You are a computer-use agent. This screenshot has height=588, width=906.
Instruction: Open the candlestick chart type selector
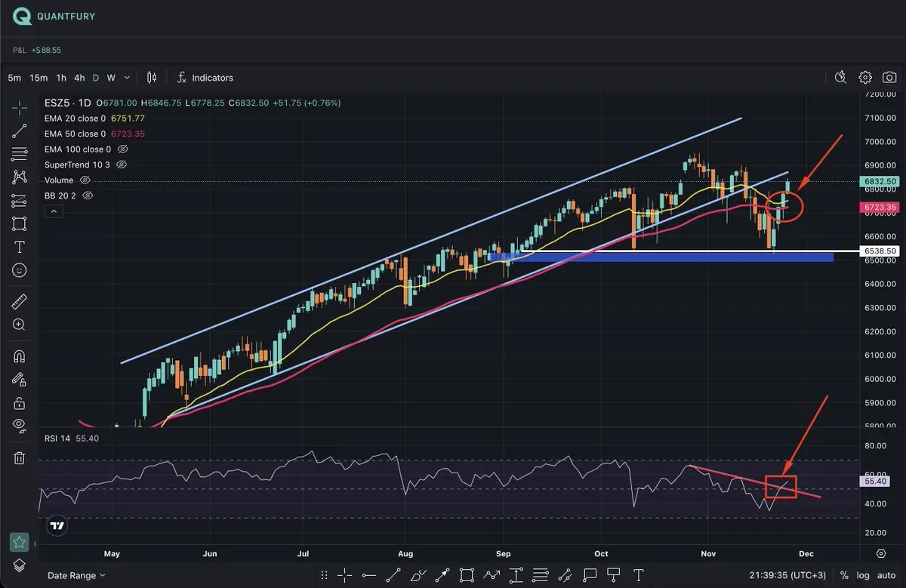152,78
